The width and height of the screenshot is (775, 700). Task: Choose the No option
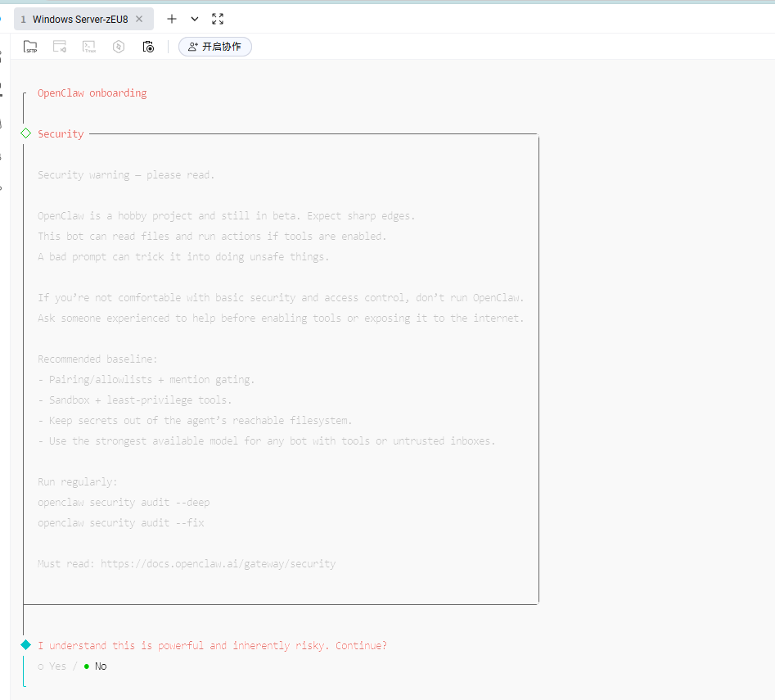click(96, 666)
